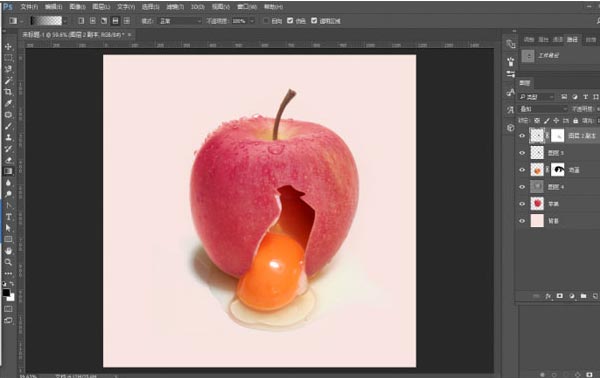
Task: Choose the Eyedropper tool
Action: [8, 103]
